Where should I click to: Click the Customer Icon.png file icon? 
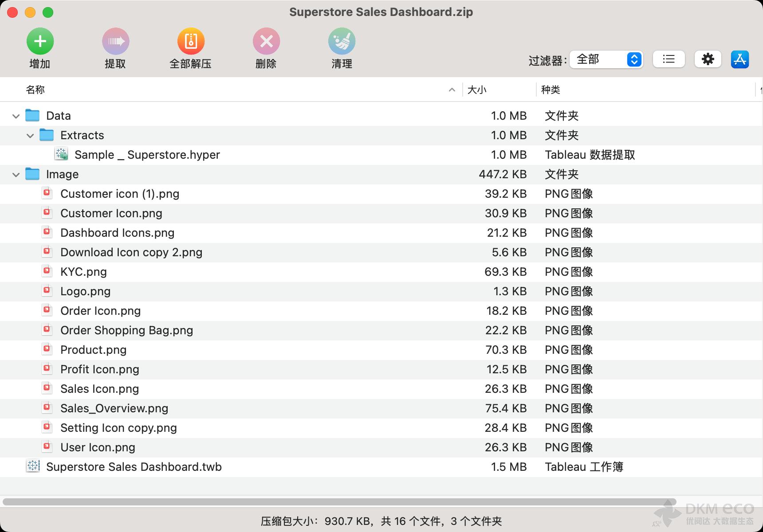click(47, 212)
